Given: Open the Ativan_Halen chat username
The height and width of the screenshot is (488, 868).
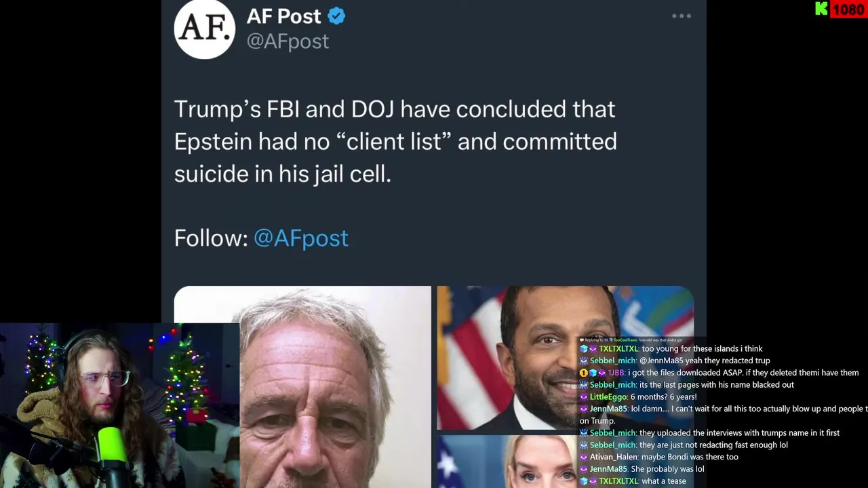Looking at the screenshot, I should pyautogui.click(x=613, y=457).
